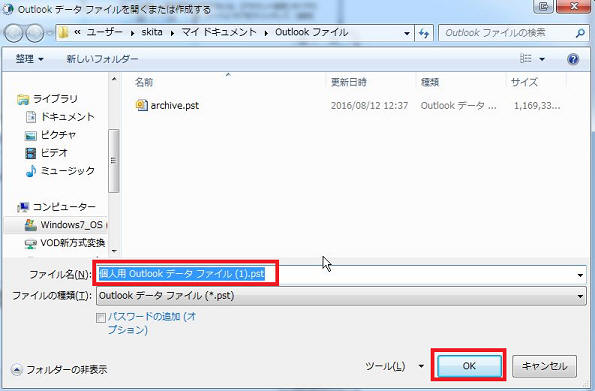The image size is (595, 391).
Task: Select the ビデオ library item
Action: (x=47, y=153)
